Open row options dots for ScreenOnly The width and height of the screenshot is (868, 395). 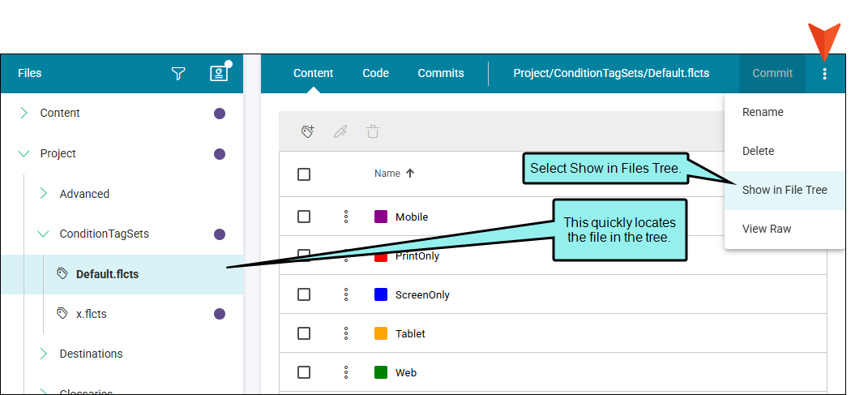(346, 294)
